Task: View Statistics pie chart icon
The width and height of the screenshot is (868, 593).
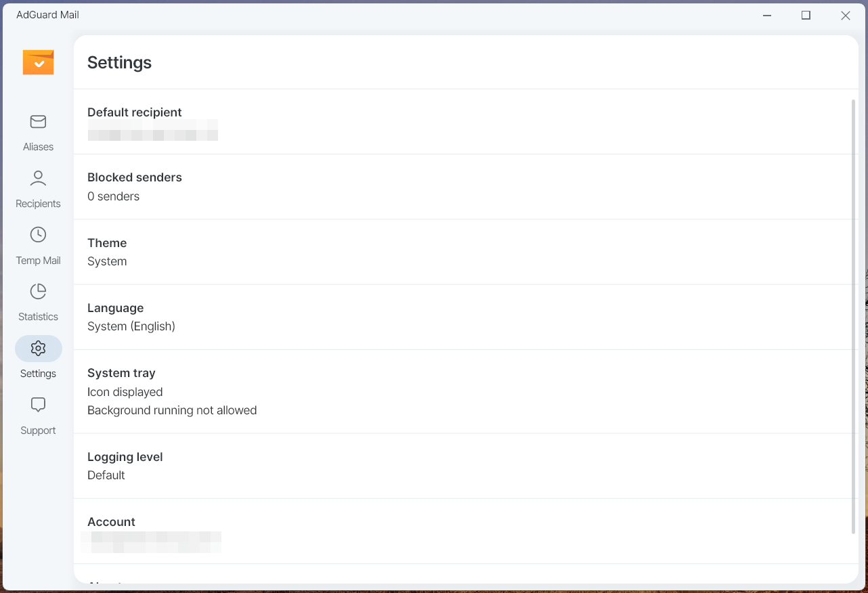Action: pos(38,292)
